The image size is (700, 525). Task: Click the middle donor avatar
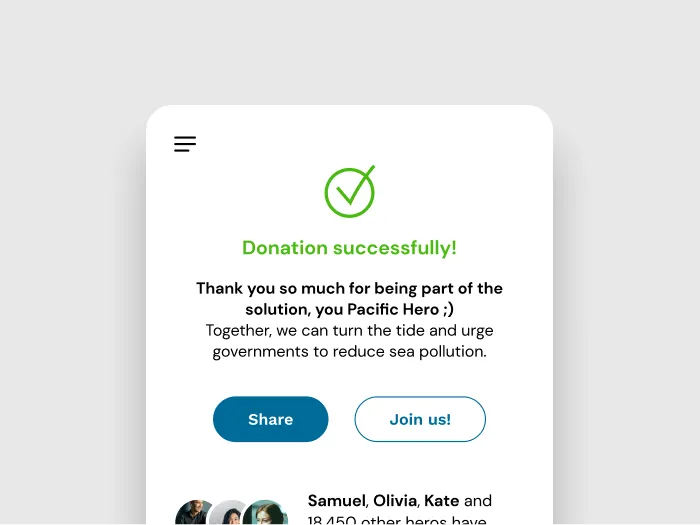tap(229, 515)
